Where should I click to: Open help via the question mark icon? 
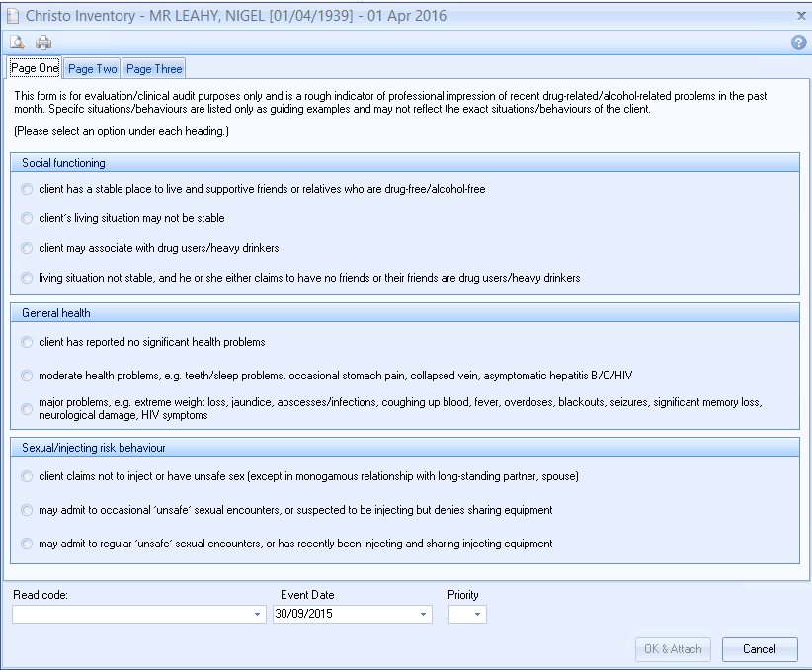799,42
